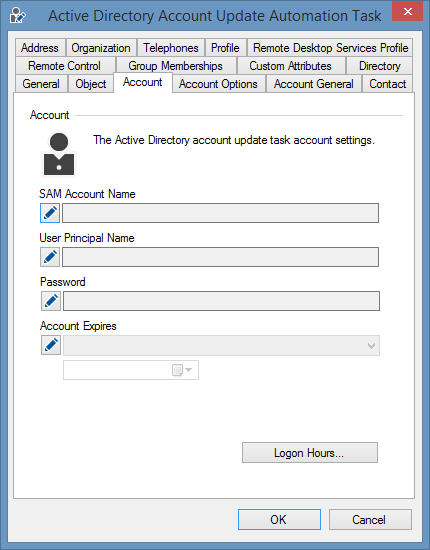Toggle User Principal Name edit pencil
Viewport: 430px width, 550px height.
pos(50,257)
